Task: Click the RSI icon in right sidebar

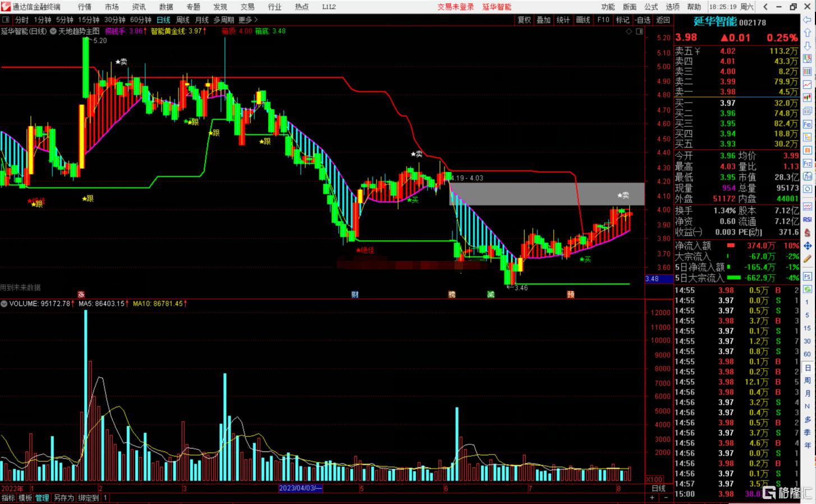Action: coord(808,219)
